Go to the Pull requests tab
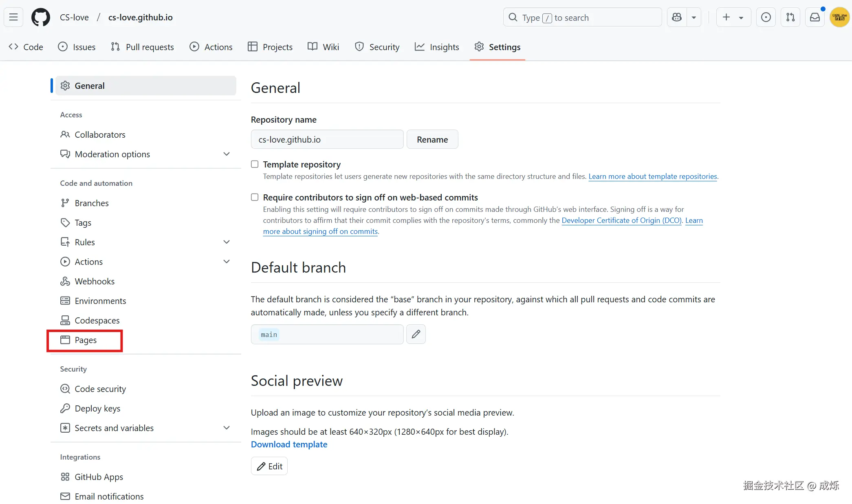The image size is (852, 504). pos(142,47)
